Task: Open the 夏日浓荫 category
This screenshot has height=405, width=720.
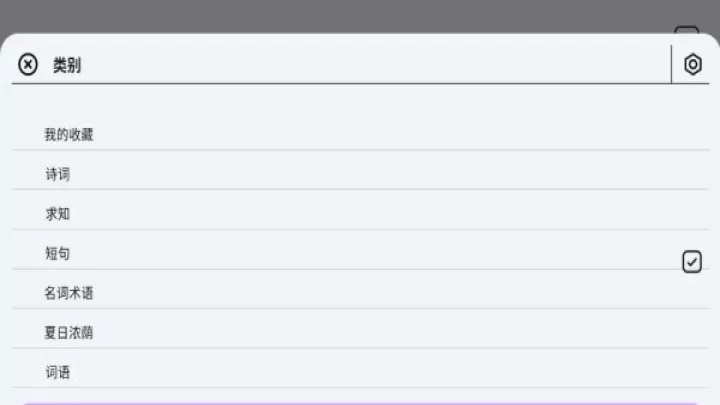Action: coord(69,333)
